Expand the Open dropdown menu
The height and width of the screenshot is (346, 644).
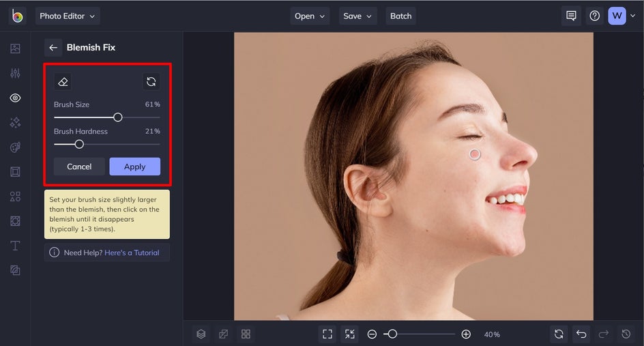pyautogui.click(x=310, y=16)
